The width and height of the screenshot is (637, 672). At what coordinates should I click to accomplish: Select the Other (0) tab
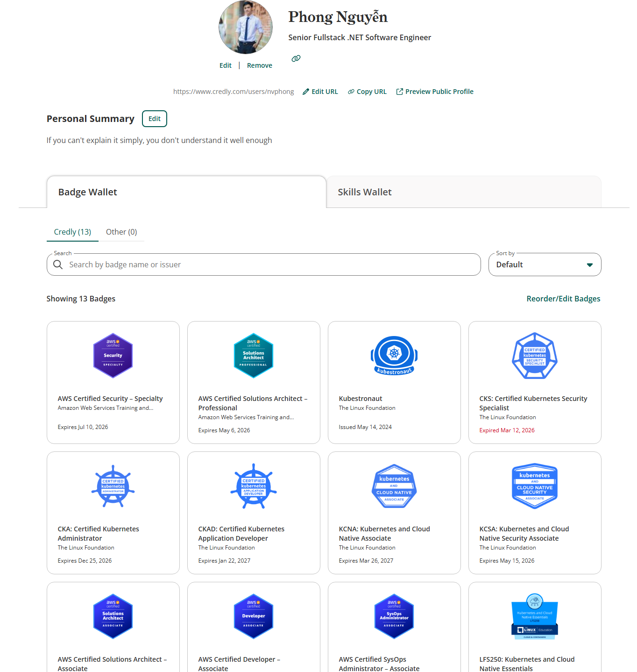coord(121,232)
